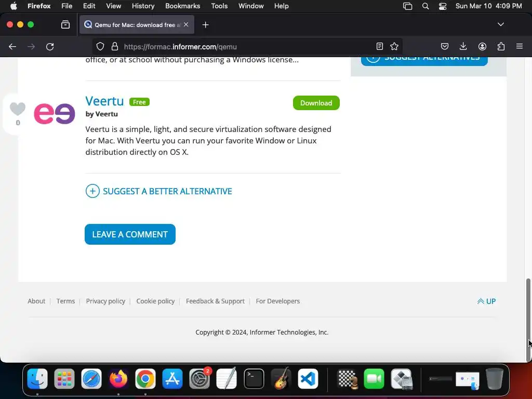Viewport: 532px width, 399px height.
Task: Open the Edit menu
Action: click(x=89, y=6)
